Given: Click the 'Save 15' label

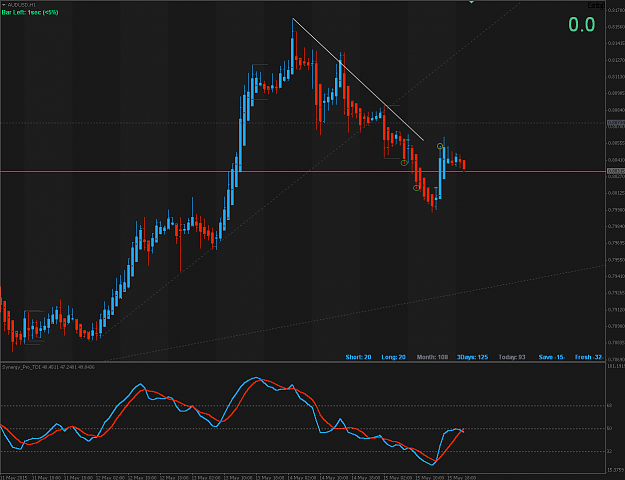Looking at the screenshot, I should click(551, 357).
